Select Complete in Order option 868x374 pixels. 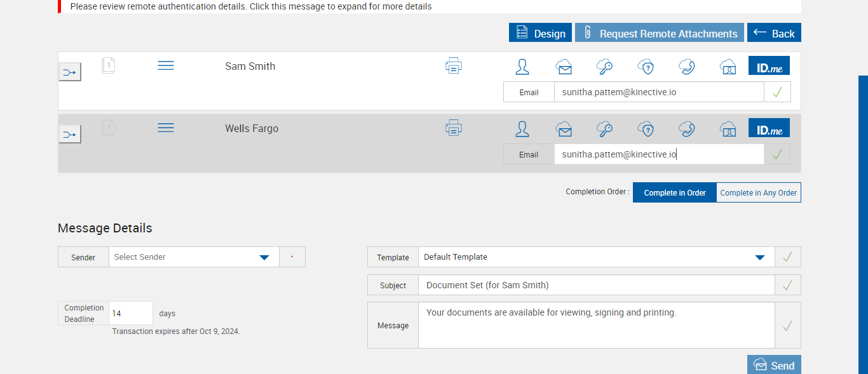(674, 192)
